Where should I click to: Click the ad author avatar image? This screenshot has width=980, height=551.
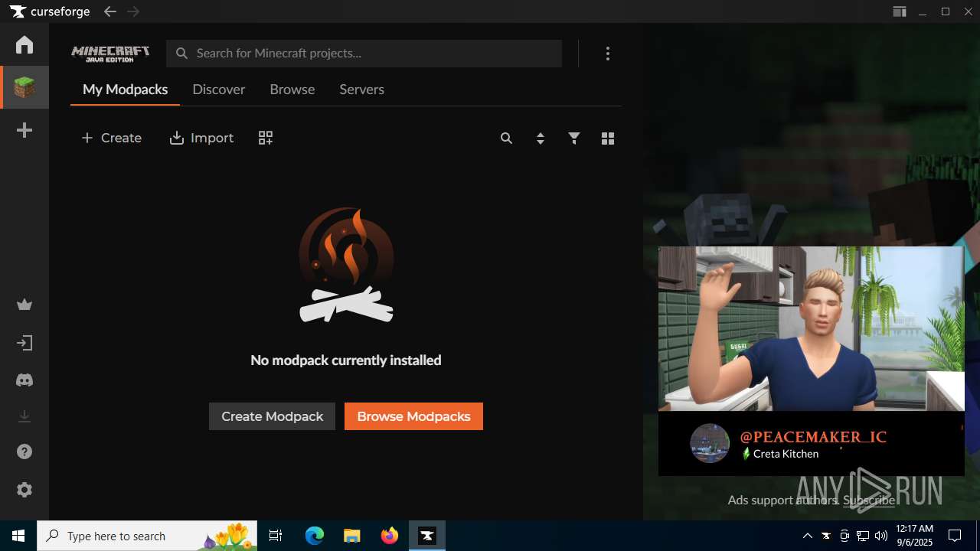(x=710, y=443)
